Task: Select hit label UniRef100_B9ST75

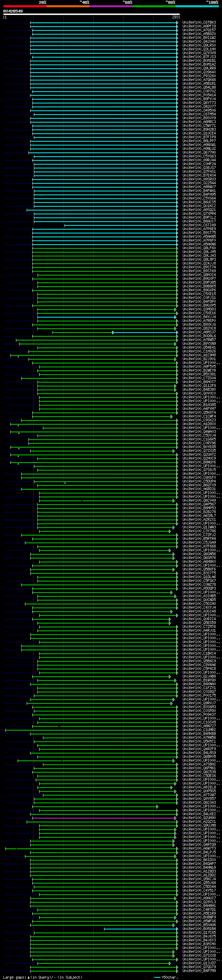Action: 199,233
